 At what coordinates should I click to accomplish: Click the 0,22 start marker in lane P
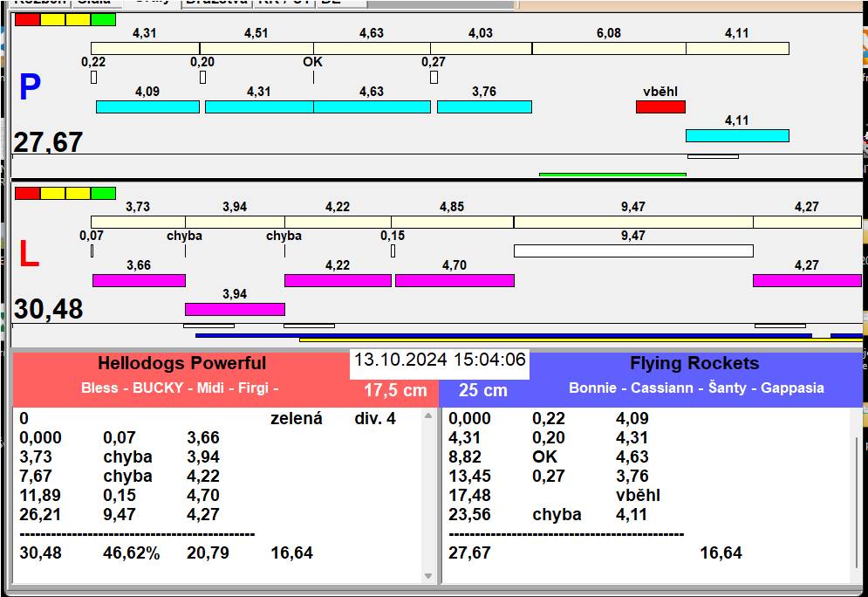pyautogui.click(x=93, y=77)
